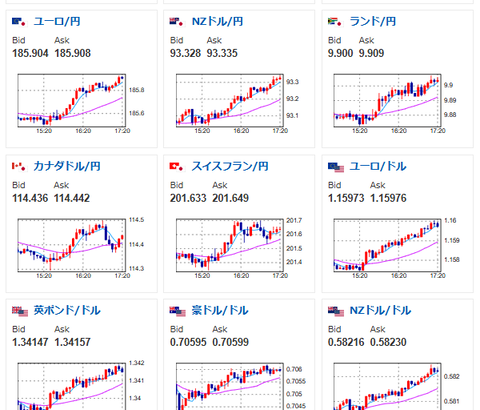480x410 pixels.
Task: Click the NZ dollar/Dollar flag icon
Action: pyautogui.click(x=336, y=311)
